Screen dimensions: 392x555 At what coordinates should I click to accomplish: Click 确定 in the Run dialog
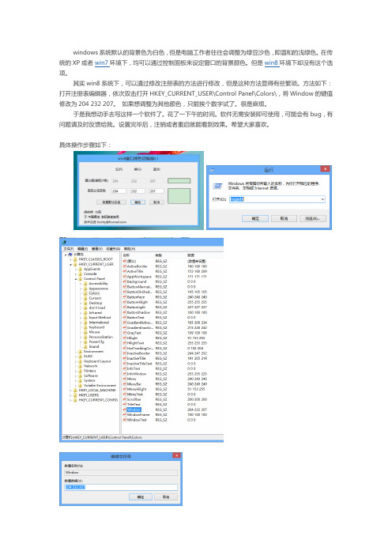tap(255, 218)
